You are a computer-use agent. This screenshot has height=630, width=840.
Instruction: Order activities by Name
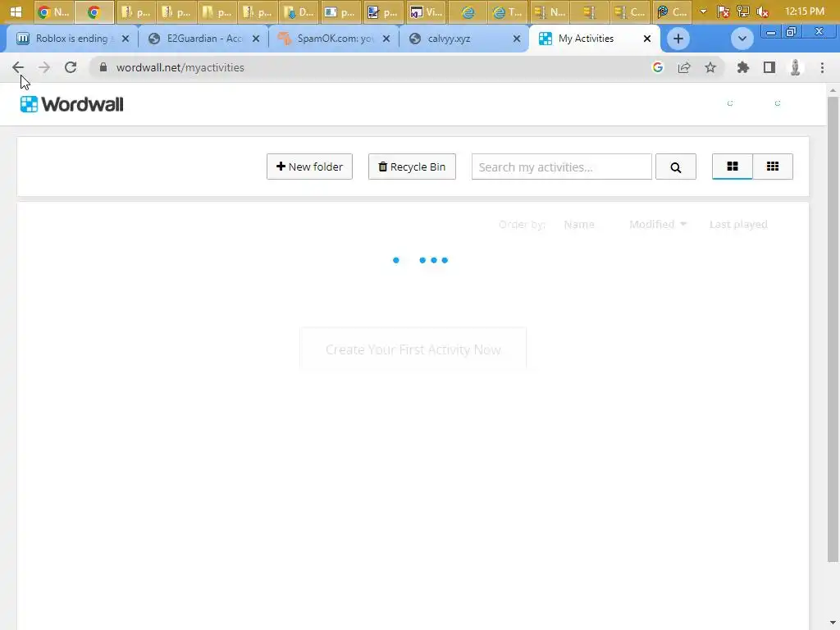point(579,224)
